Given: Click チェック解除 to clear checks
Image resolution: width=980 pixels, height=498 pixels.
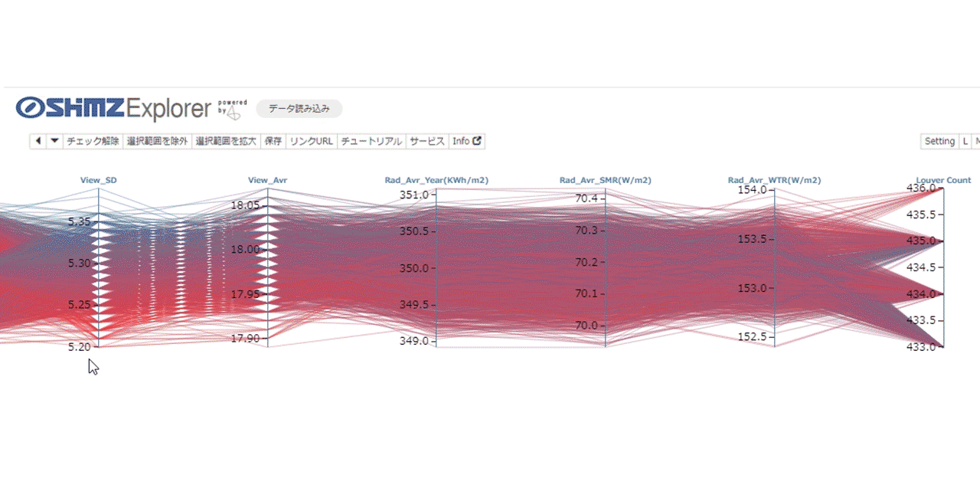Looking at the screenshot, I should [x=93, y=141].
